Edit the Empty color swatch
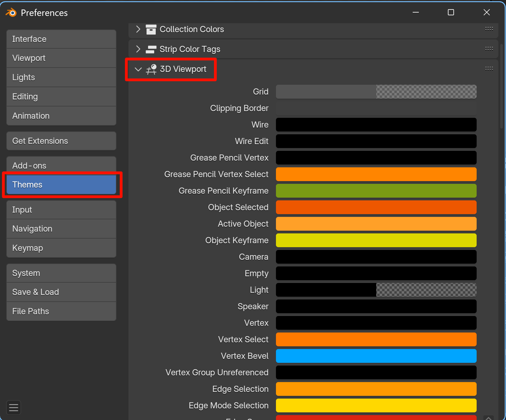Viewport: 506px width, 420px height. (x=376, y=273)
